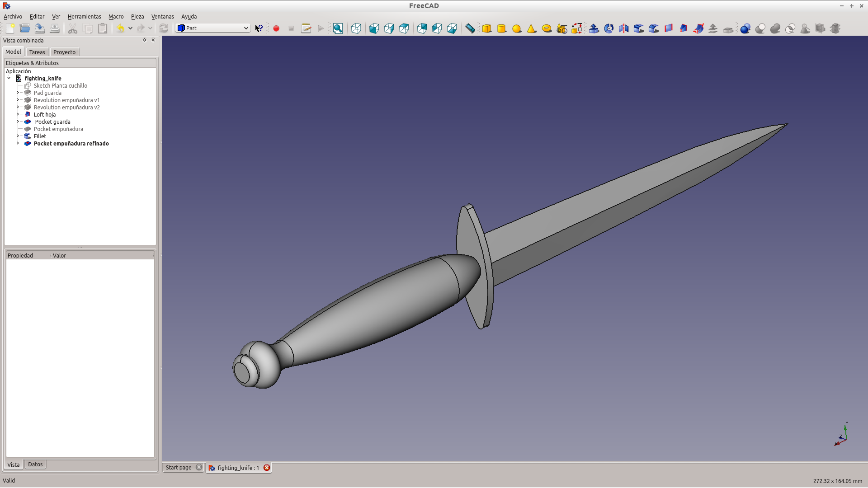
Task: Open the shape builder tool
Action: (576, 28)
